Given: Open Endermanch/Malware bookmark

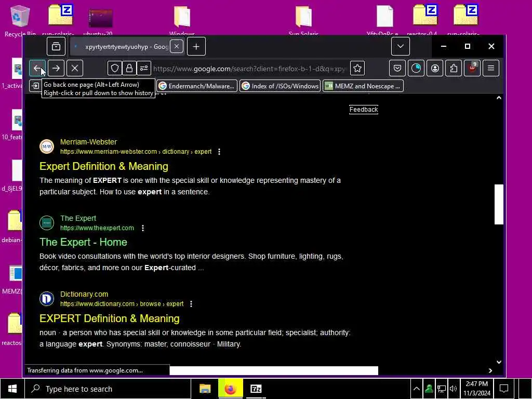Looking at the screenshot, I should point(197,86).
